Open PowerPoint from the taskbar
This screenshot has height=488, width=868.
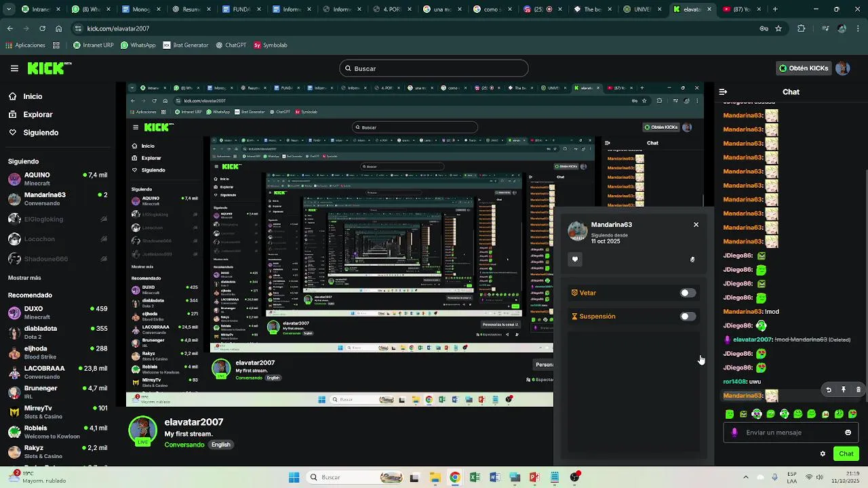coord(534,477)
